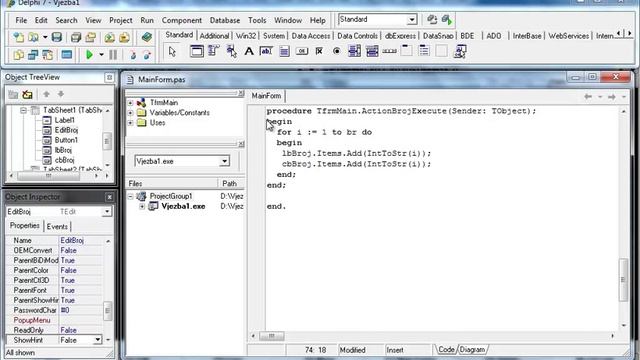
Task: Click the New Form toolbar icon
Action: click(x=67, y=55)
